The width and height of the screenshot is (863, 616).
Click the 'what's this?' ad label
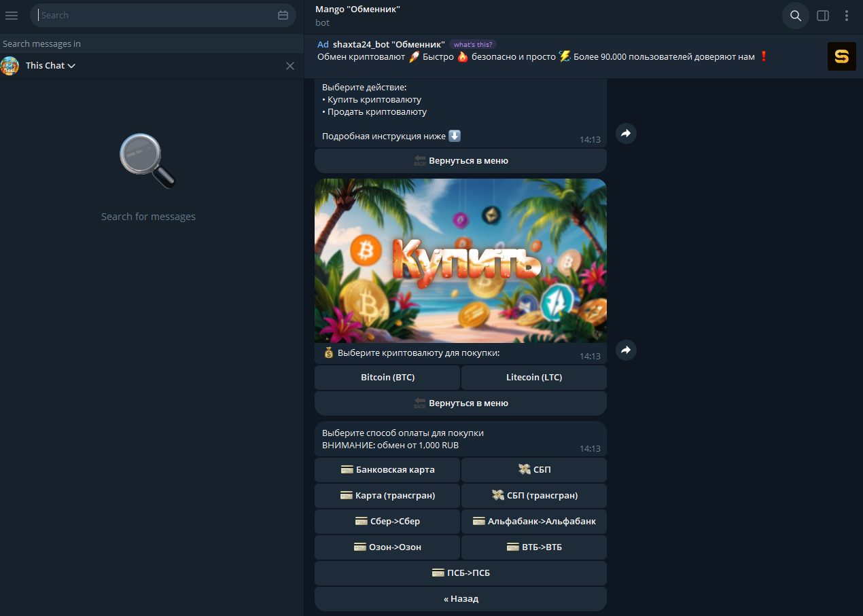pos(473,44)
